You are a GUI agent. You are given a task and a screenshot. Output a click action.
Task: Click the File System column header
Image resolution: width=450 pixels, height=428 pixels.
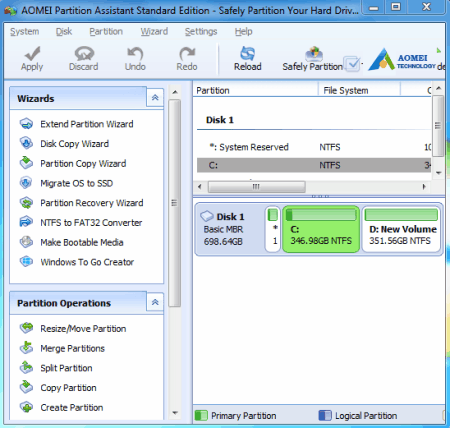pos(359,90)
